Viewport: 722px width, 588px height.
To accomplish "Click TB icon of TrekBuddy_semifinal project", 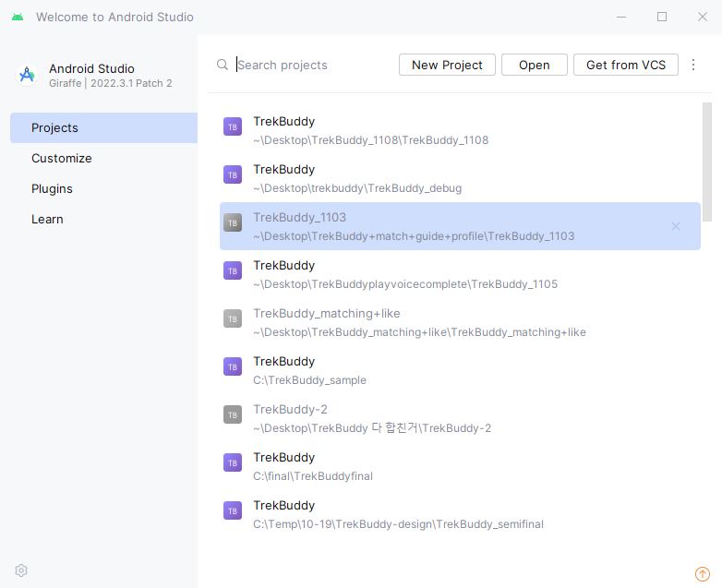I will (x=233, y=511).
